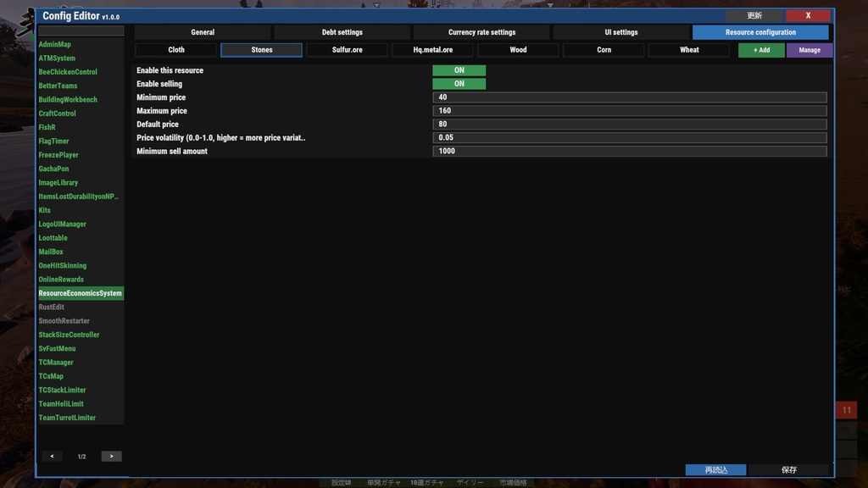This screenshot has height=488, width=868.
Task: Click the Price volatility value field
Action: [x=629, y=137]
